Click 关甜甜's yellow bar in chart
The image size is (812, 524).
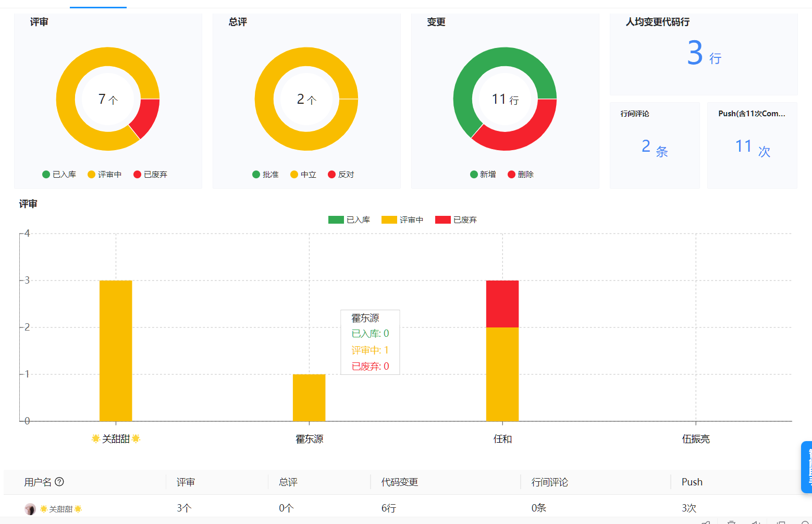[x=116, y=350]
